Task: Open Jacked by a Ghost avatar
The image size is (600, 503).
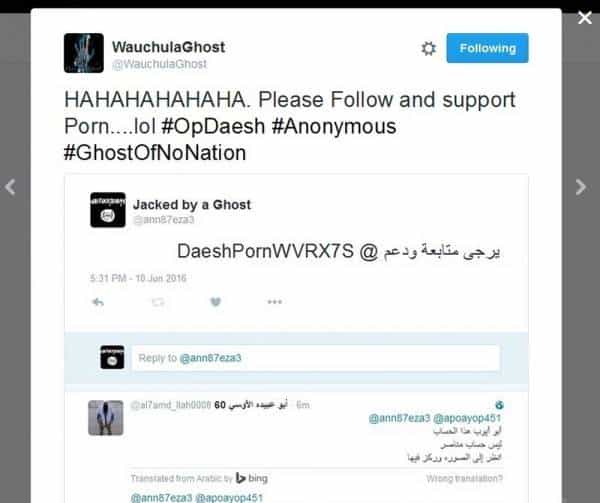Action: coord(108,210)
